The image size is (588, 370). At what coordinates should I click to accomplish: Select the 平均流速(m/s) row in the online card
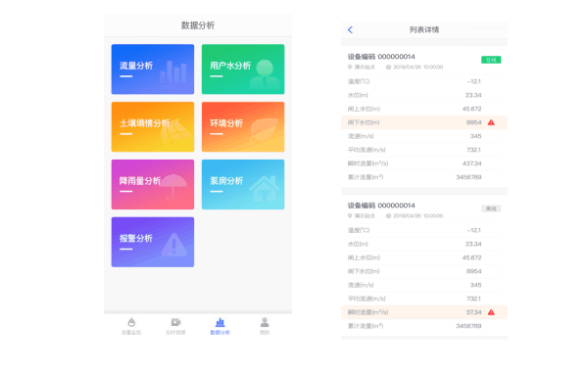click(x=424, y=150)
